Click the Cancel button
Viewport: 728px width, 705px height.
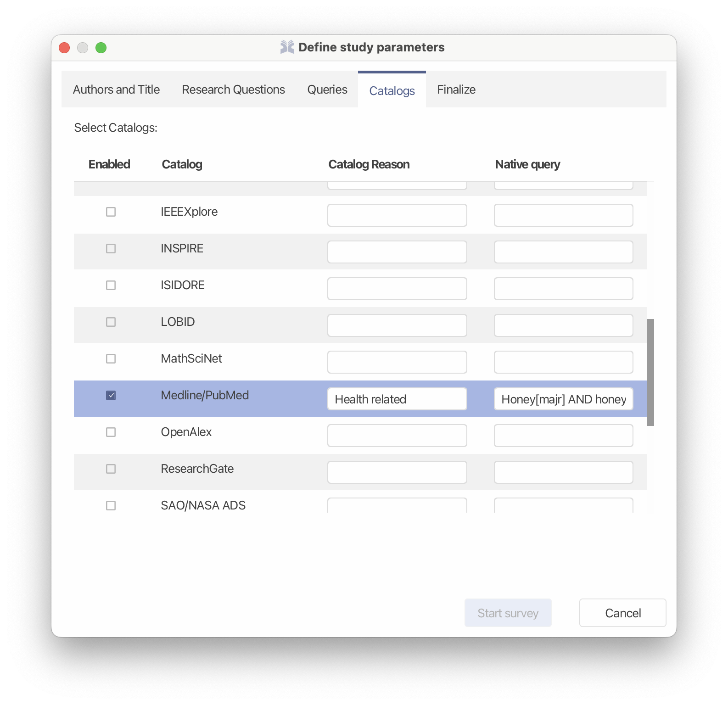pos(622,613)
